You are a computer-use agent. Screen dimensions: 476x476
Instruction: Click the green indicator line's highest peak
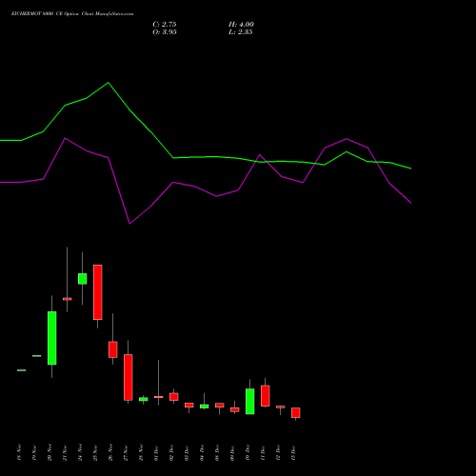[x=109, y=83]
